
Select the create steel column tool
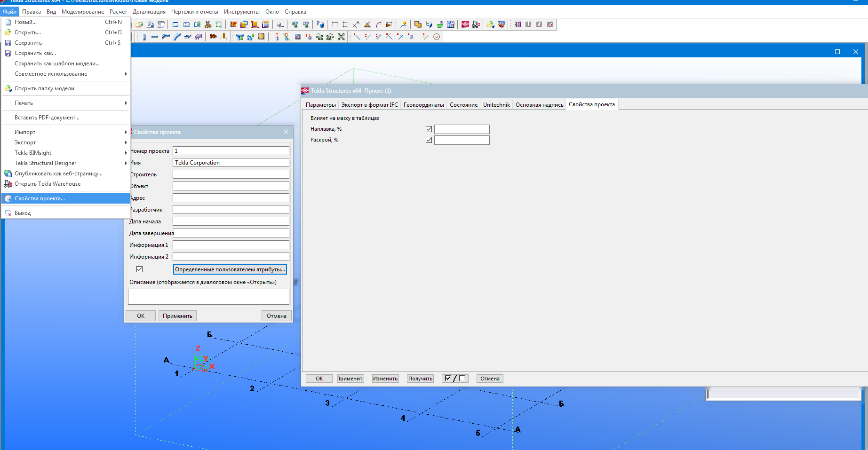(x=144, y=37)
